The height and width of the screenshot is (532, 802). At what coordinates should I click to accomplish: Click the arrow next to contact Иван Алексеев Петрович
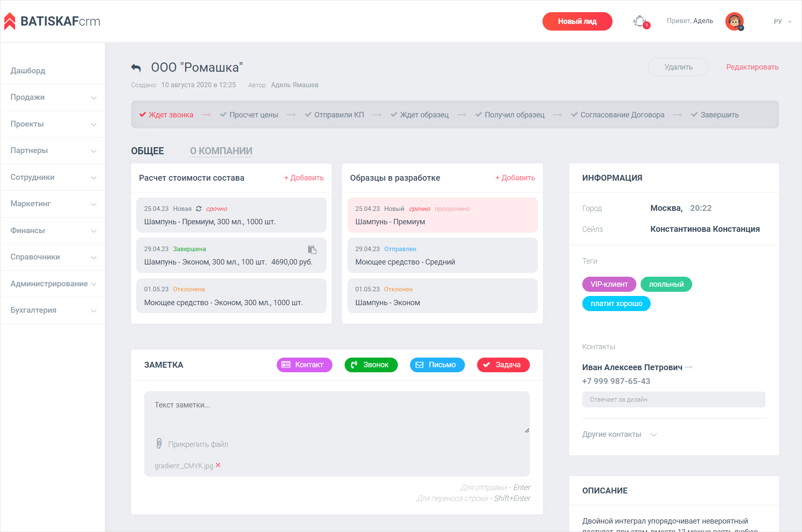pyautogui.click(x=688, y=367)
